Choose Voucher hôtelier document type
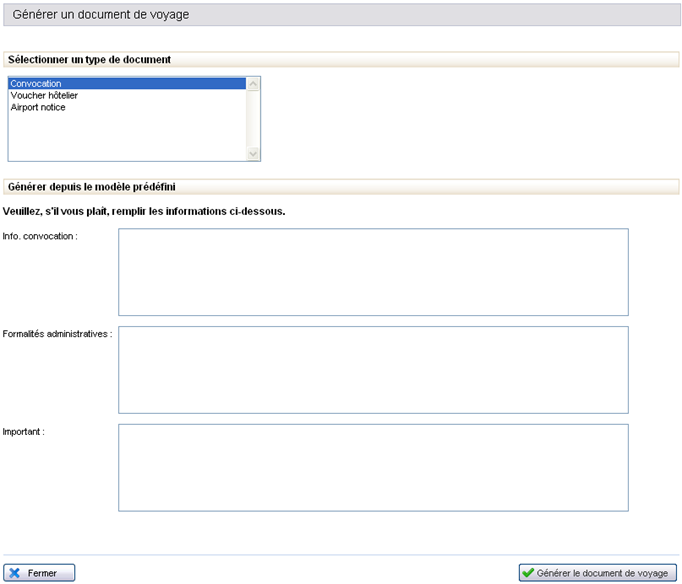 pyautogui.click(x=44, y=96)
